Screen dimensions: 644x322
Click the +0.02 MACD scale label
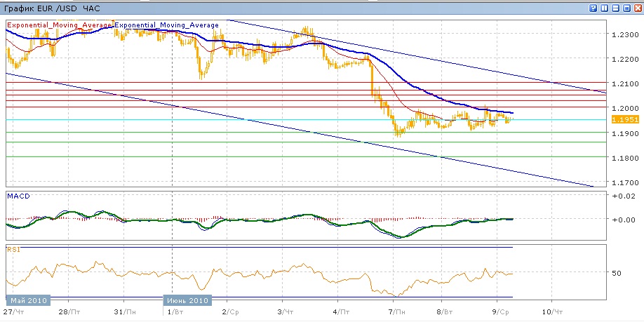point(623,195)
